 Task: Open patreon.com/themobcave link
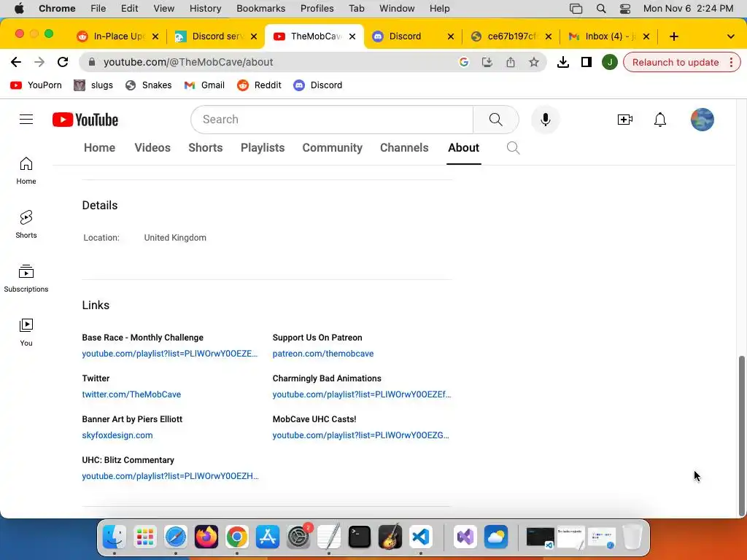[323, 354]
